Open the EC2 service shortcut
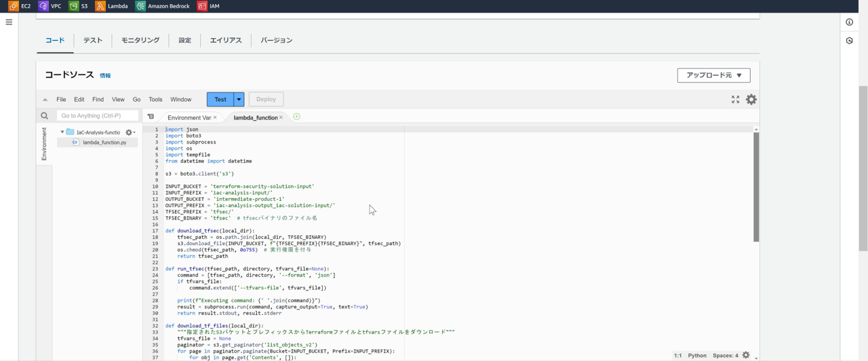This screenshot has width=868, height=361. [x=20, y=6]
